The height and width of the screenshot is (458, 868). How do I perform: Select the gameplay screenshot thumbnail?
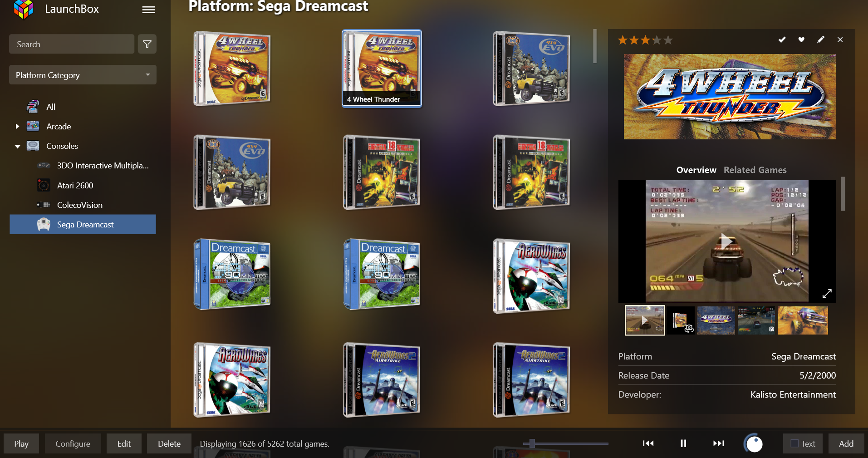pyautogui.click(x=756, y=320)
